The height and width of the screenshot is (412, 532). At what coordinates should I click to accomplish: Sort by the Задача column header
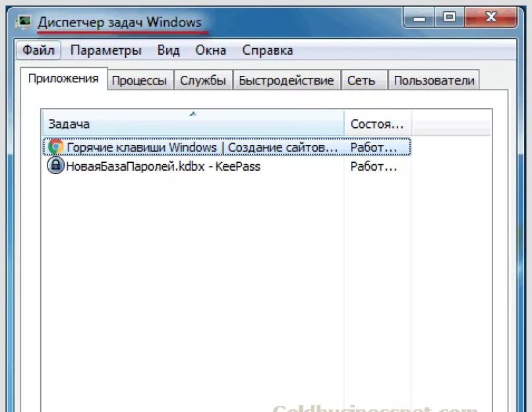pos(193,123)
